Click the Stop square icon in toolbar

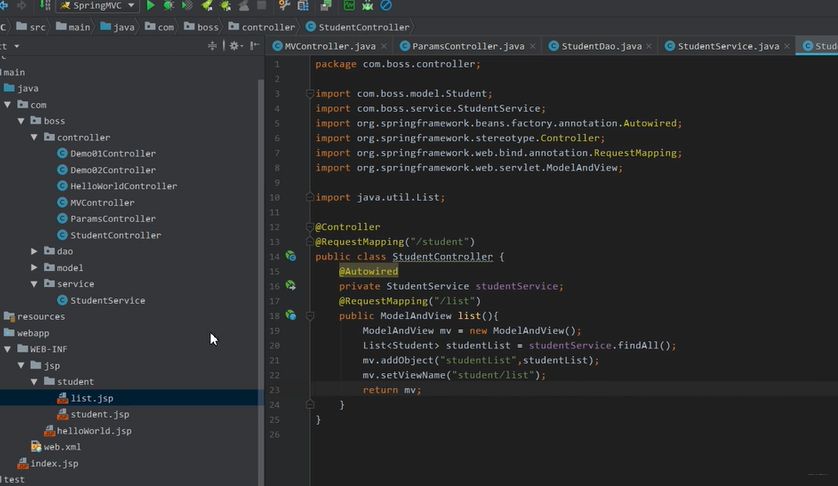pyautogui.click(x=261, y=5)
